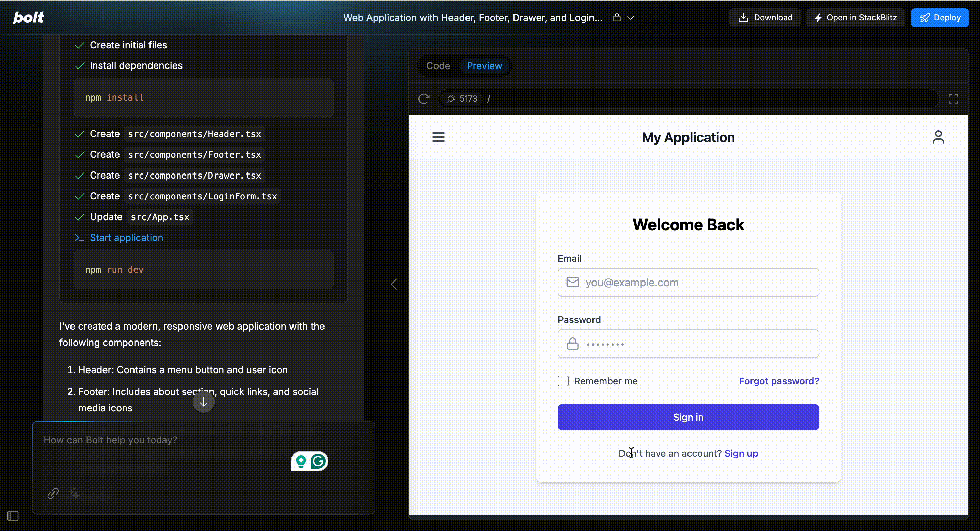980x531 pixels.
Task: Click the hamburger menu icon in app header
Action: coord(438,137)
